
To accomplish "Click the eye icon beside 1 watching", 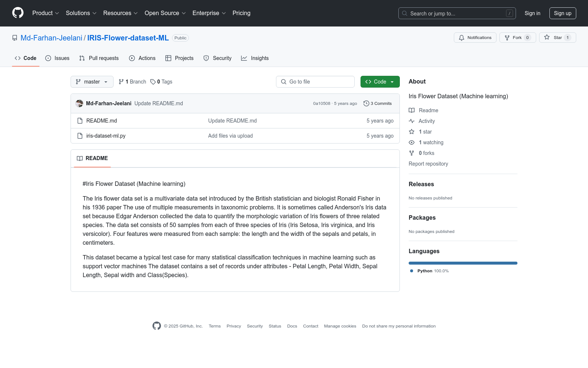I will 412,142.
